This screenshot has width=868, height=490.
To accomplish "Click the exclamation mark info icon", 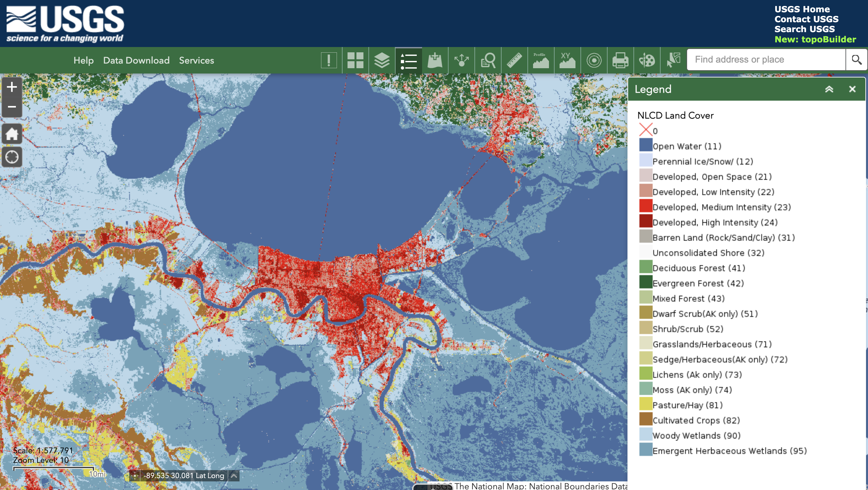I will pyautogui.click(x=329, y=60).
